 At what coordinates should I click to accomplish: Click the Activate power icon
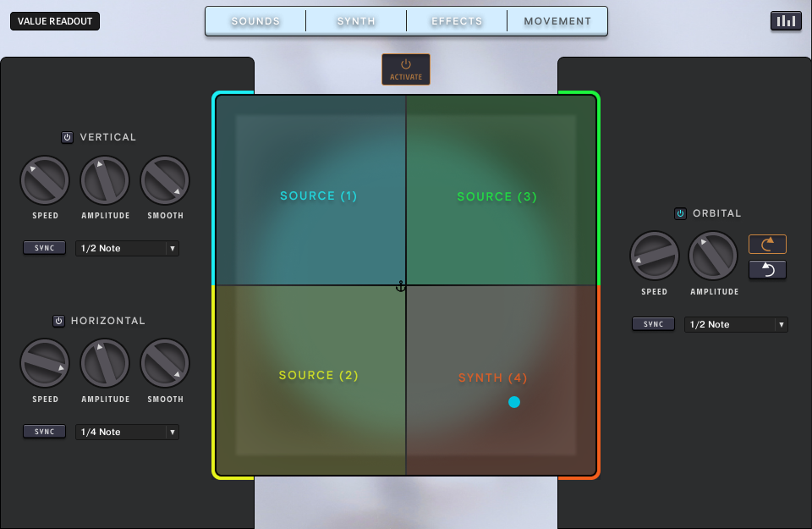pyautogui.click(x=406, y=65)
